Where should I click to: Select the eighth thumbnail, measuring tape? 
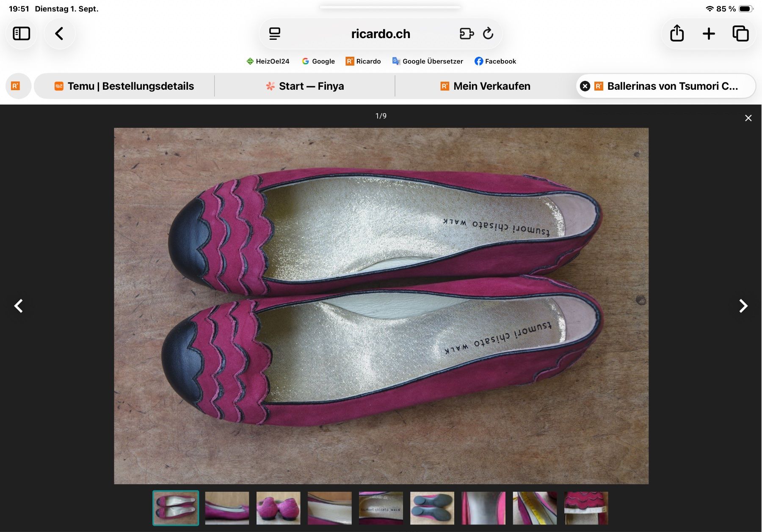tap(535, 508)
